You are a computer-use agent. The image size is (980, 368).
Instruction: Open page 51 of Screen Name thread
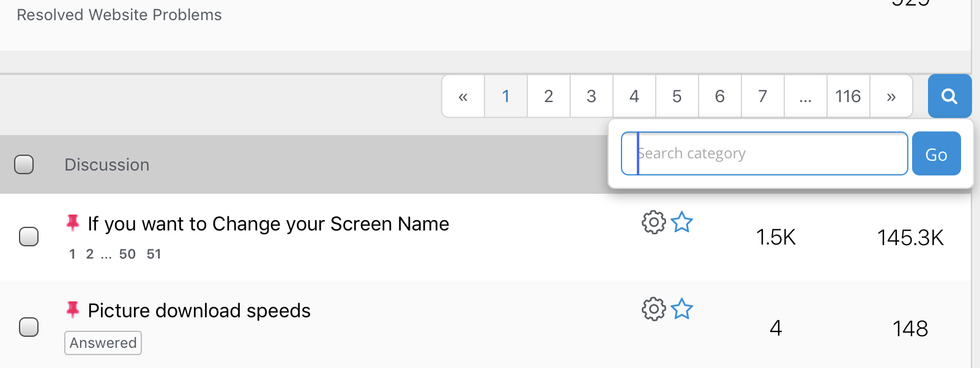pos(154,254)
